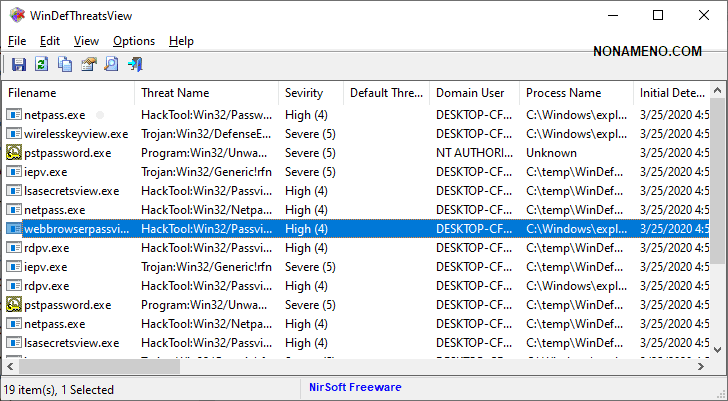Open the File menu

tap(17, 41)
